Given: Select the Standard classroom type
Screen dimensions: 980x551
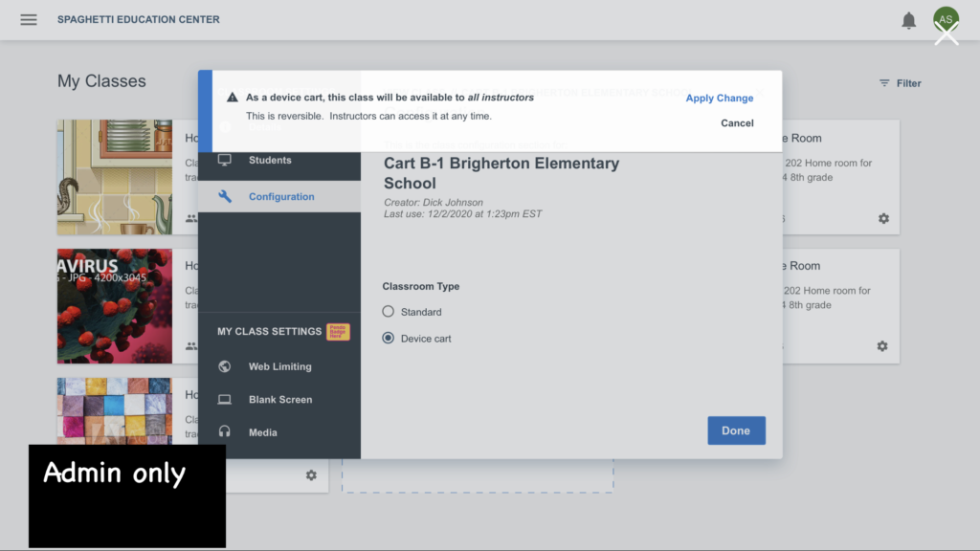Looking at the screenshot, I should 389,312.
